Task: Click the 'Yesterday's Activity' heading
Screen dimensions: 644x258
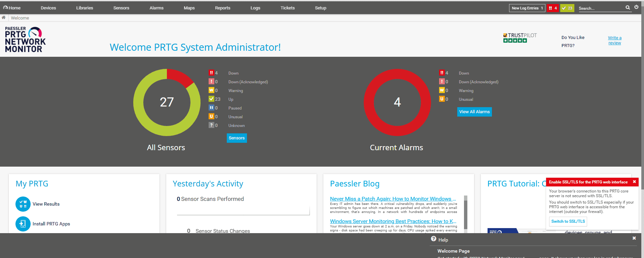Action: point(208,184)
